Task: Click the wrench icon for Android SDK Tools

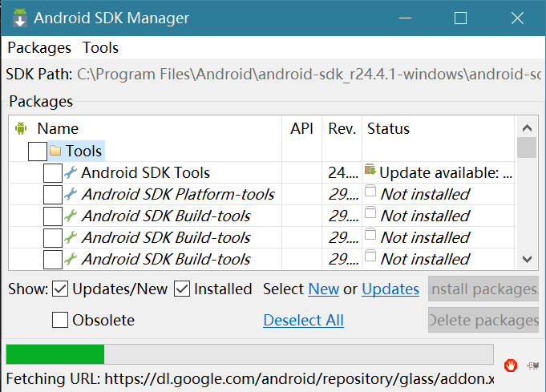Action: click(x=71, y=172)
